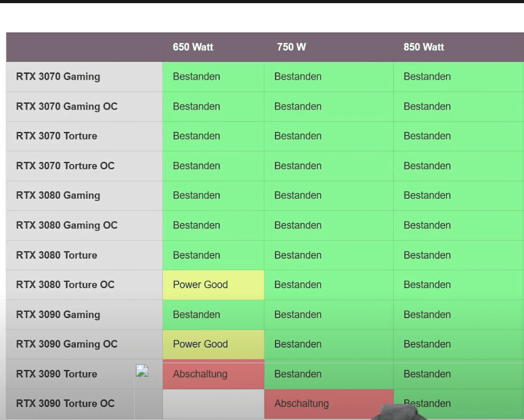
Task: Click RTX 3070 Gaming OC 750 W Bestanden cell
Action: click(x=329, y=106)
